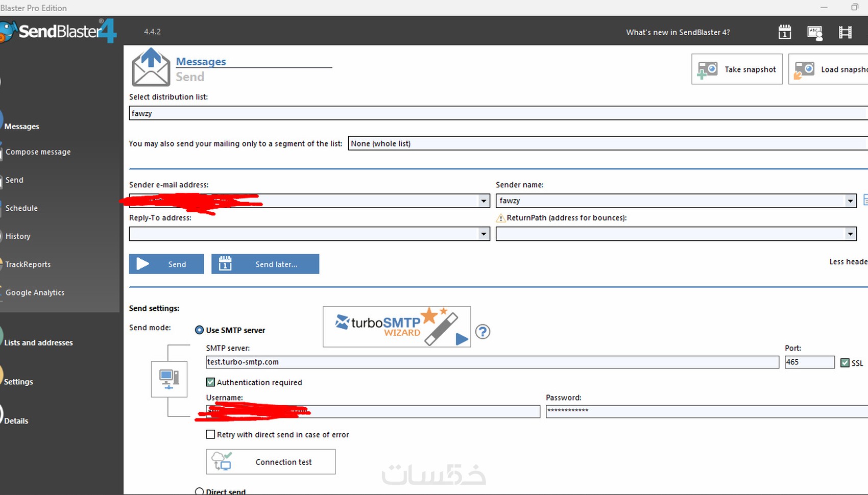The height and width of the screenshot is (495, 868).
Task: Open Messages section in sidebar
Action: (x=22, y=126)
